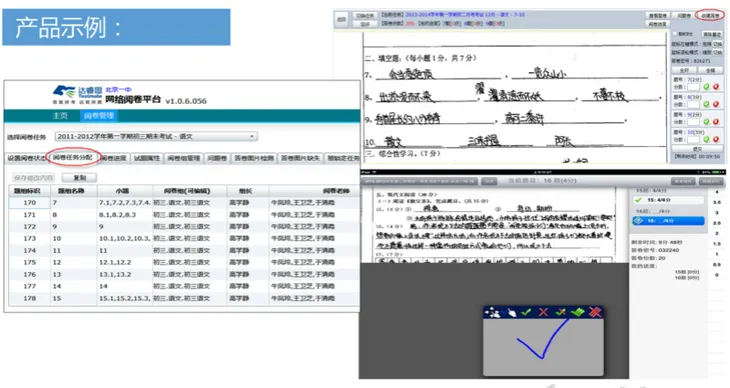The image size is (730, 388).
Task: Choose score 0.5 in tablet score column
Action: (x=717, y=264)
